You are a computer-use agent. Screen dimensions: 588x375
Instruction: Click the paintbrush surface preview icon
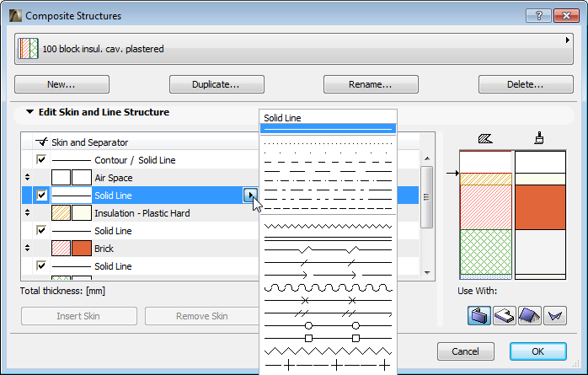(539, 138)
